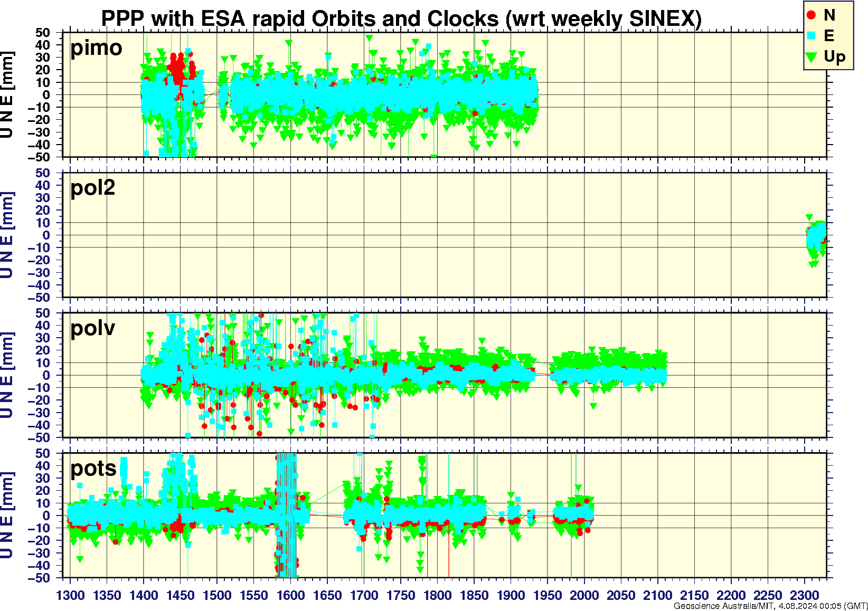Click the 'U N E [mm]' axis label of pol2
This screenshot has width=868, height=611.
click(7, 235)
